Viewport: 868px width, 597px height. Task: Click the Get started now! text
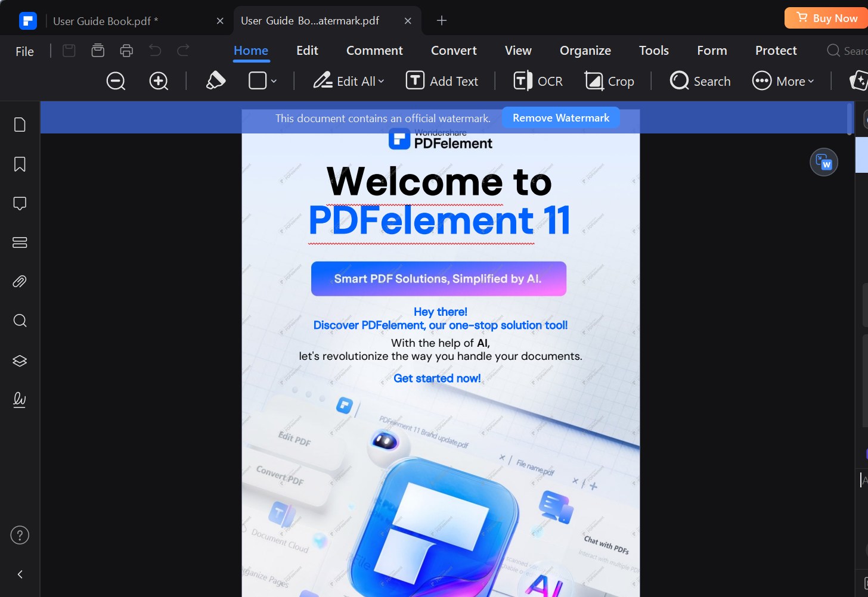coord(437,378)
